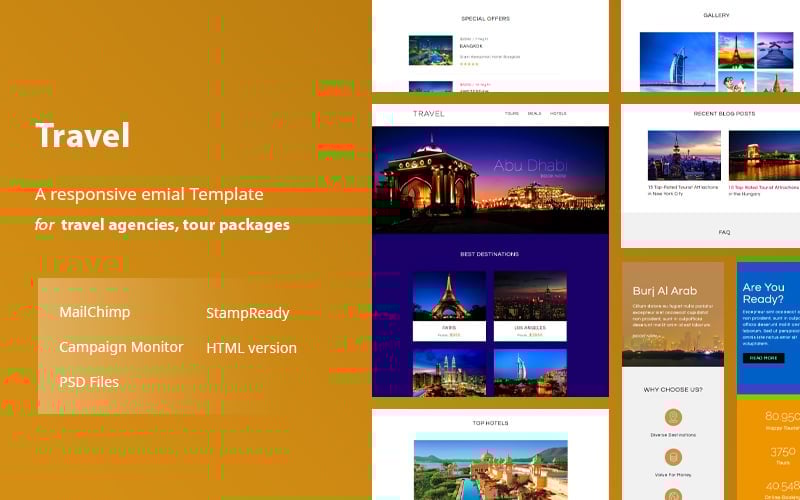View the Burj Al Arab gallery photo
Image resolution: width=800 pixels, height=500 pixels.
pyautogui.click(x=677, y=62)
